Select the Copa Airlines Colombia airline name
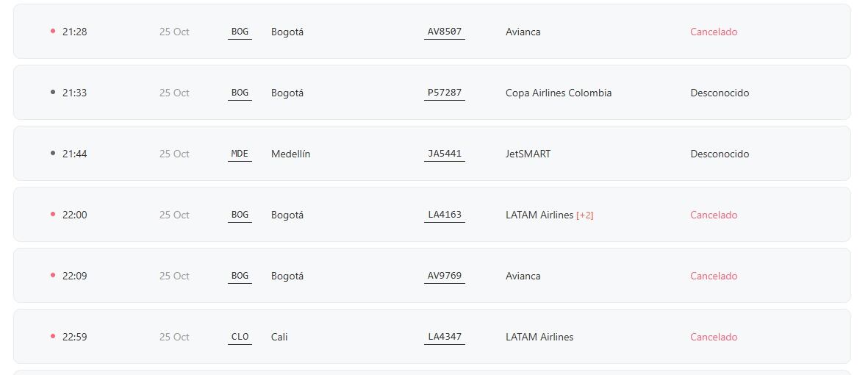This screenshot has height=375, width=868. coord(559,93)
